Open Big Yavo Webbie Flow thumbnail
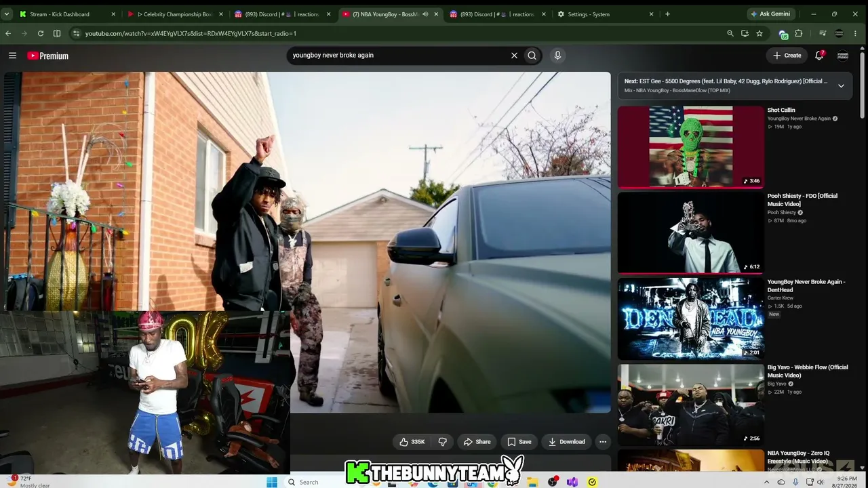Screen dimensions: 868x488 690,405
